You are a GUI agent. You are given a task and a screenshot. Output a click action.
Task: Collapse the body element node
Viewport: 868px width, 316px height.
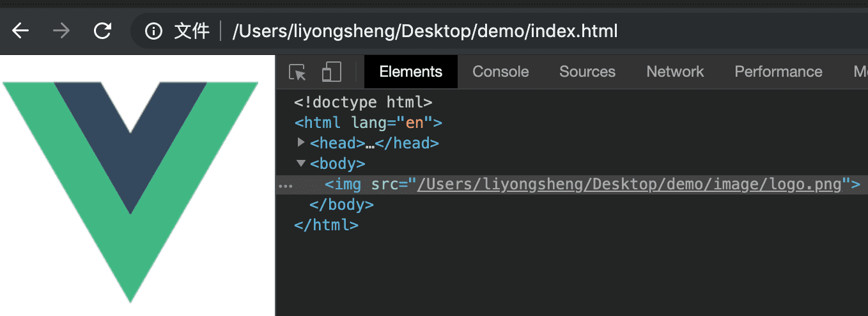click(302, 163)
